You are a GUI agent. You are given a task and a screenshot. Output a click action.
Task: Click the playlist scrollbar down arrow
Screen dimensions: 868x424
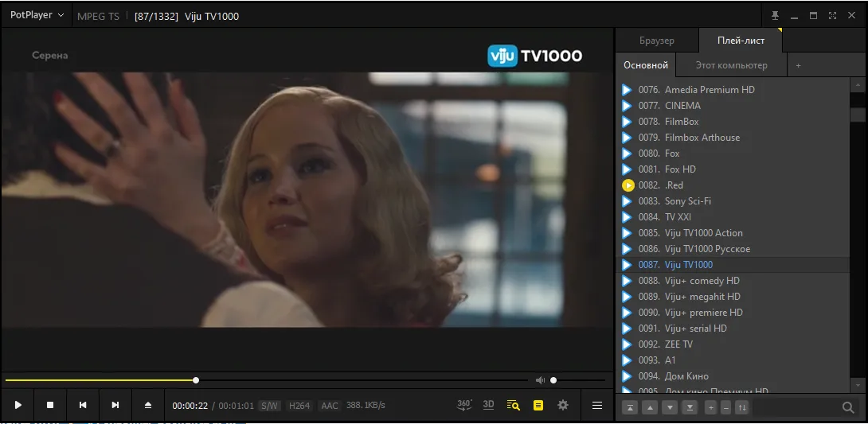click(x=858, y=385)
